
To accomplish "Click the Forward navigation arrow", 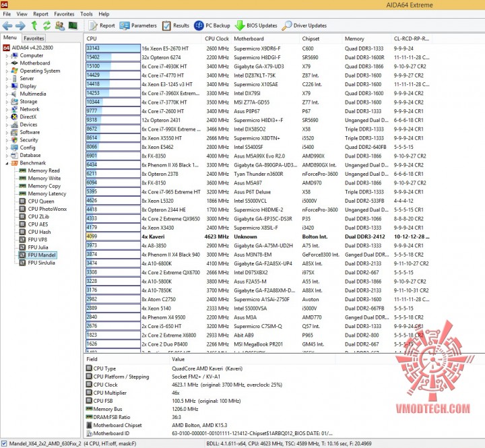I will pyautogui.click(x=20, y=26).
